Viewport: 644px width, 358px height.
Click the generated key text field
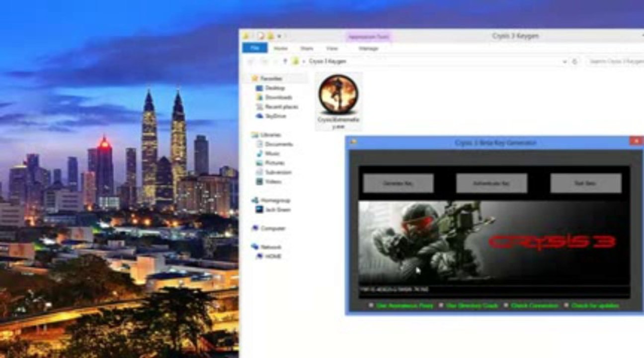[x=494, y=289]
